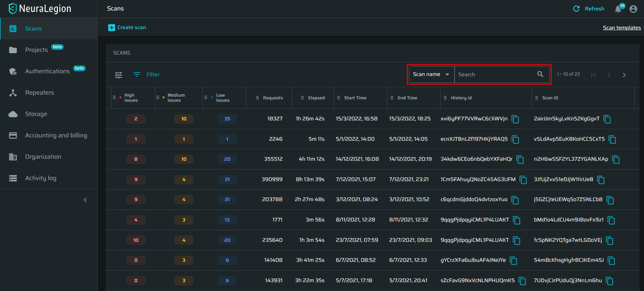Screen dimensions: 644x291
Task: Open the Scan templates link
Action: coord(622,28)
